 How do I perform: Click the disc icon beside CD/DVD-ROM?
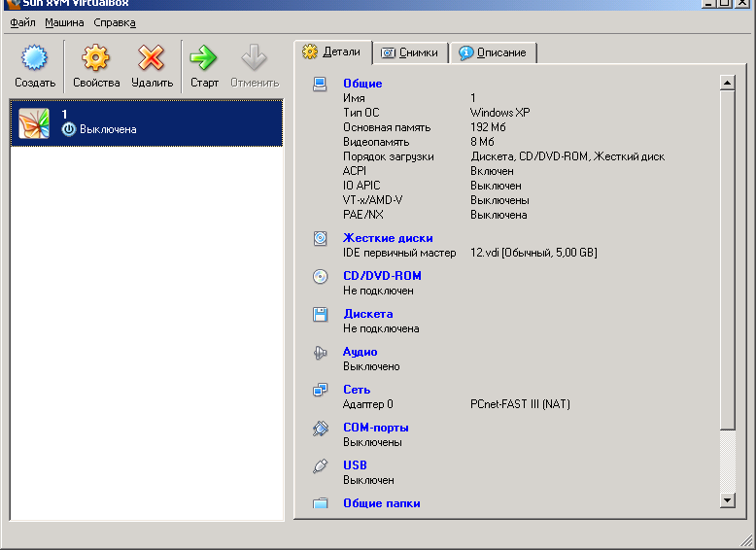[x=320, y=276]
